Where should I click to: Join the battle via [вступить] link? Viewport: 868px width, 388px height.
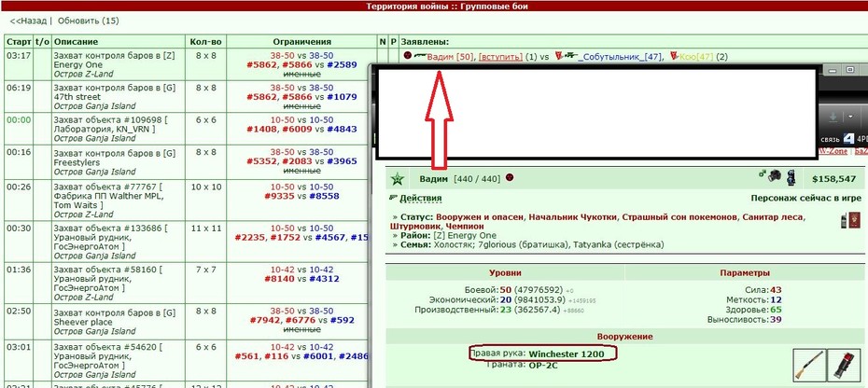pos(500,56)
